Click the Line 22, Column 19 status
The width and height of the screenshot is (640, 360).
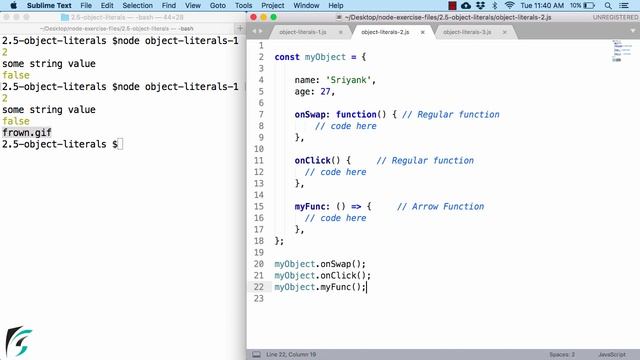click(291, 354)
